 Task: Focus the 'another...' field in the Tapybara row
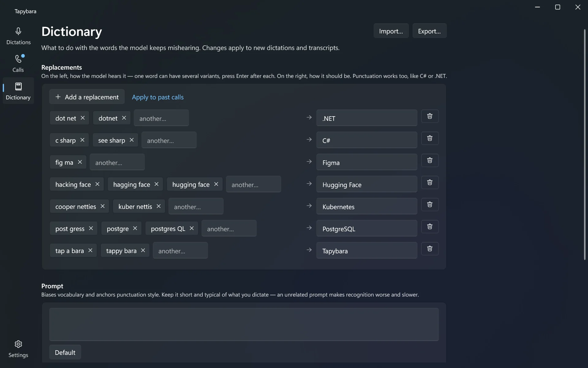pyautogui.click(x=180, y=251)
